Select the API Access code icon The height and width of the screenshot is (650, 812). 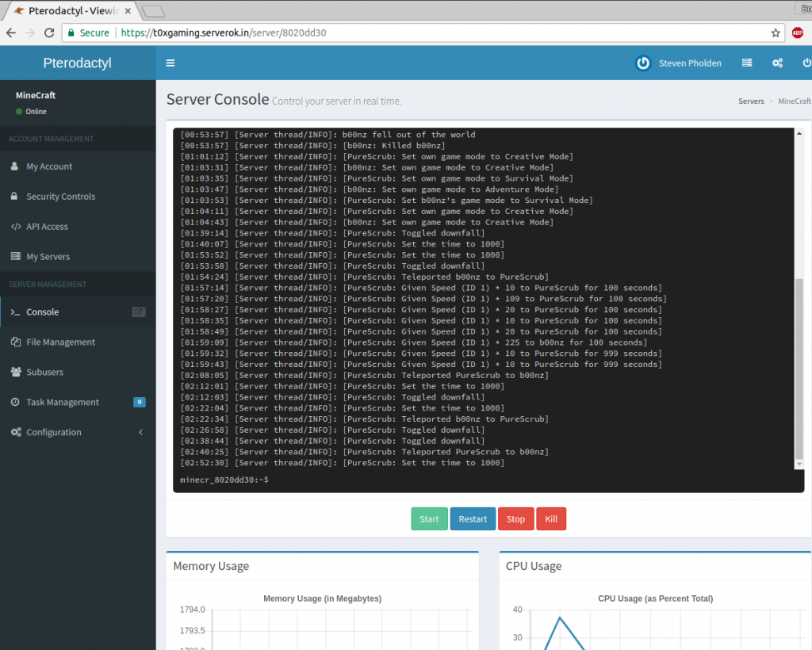tap(14, 226)
